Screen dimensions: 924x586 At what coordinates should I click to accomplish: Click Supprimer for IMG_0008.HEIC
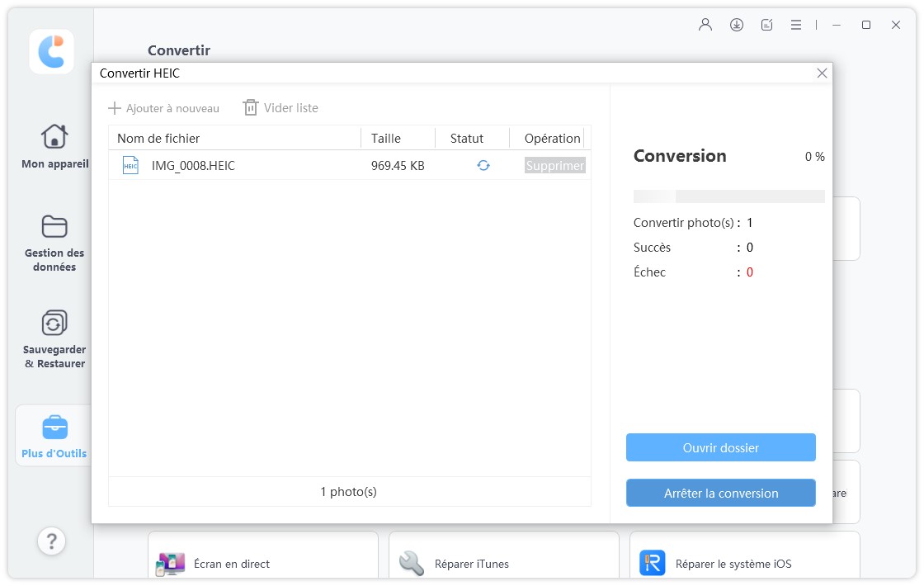554,166
